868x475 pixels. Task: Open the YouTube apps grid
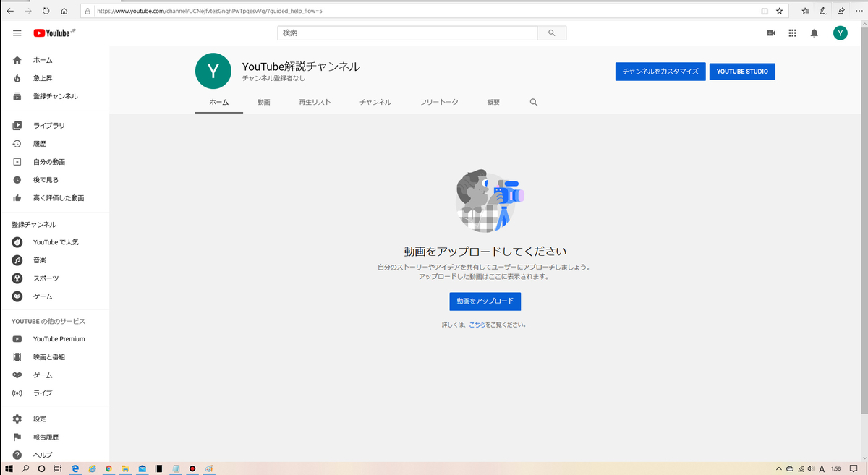792,33
